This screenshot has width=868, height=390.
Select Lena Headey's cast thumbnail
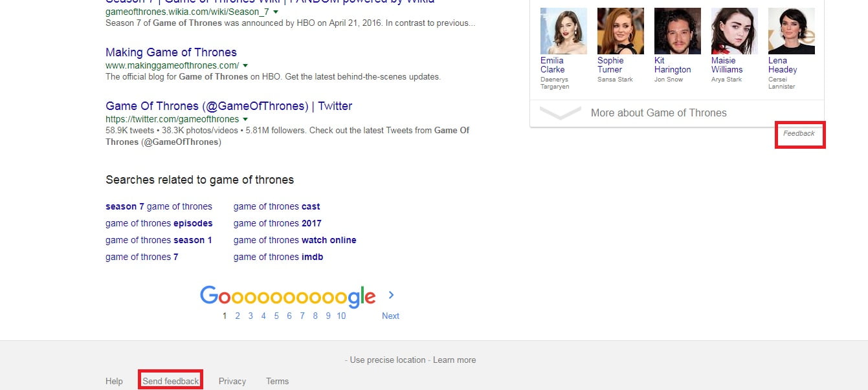(791, 31)
